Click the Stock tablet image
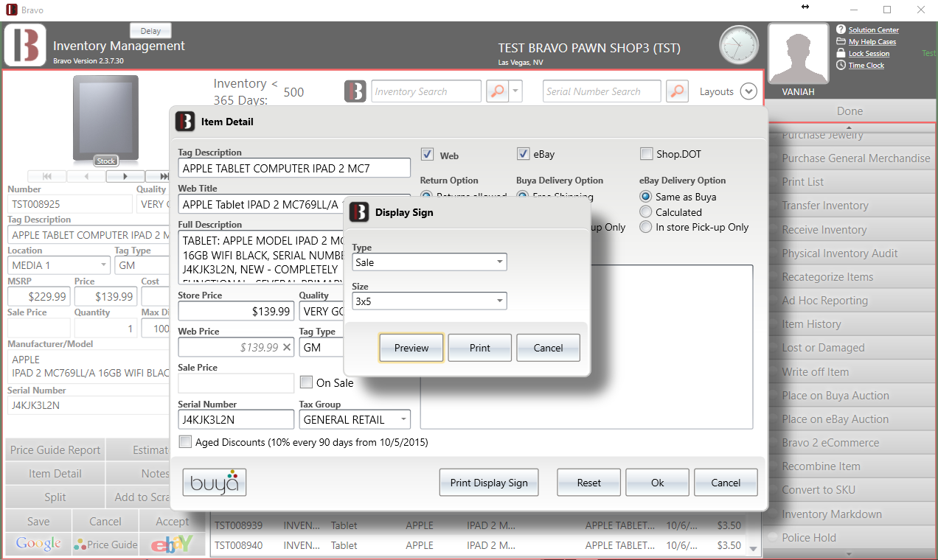Screen dimensions: 938x560 click(x=105, y=119)
